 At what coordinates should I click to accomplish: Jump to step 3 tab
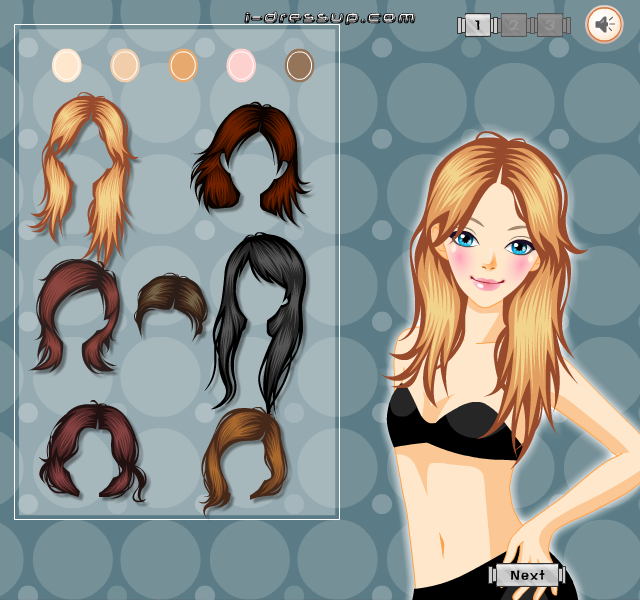coord(550,25)
